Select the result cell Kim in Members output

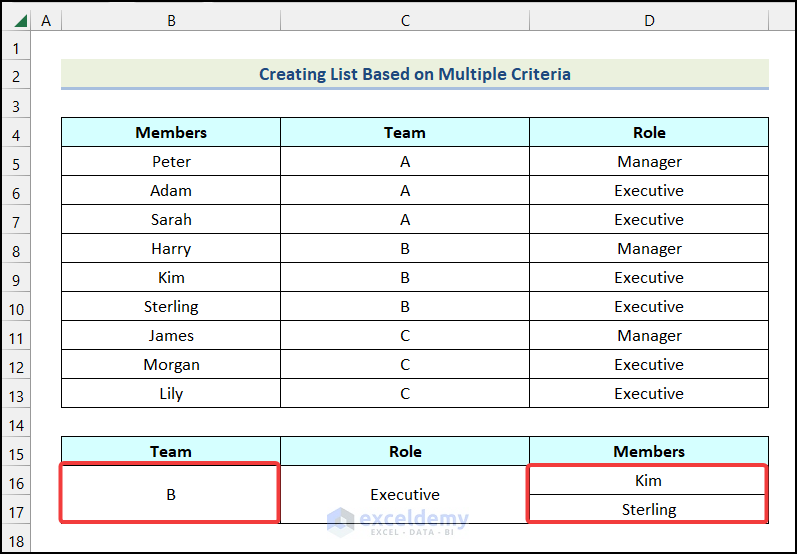[649, 481]
